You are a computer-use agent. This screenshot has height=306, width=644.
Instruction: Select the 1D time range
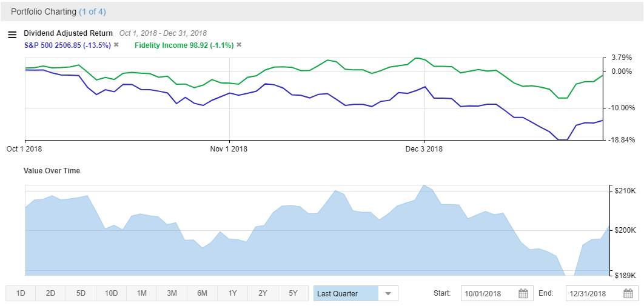tap(21, 293)
